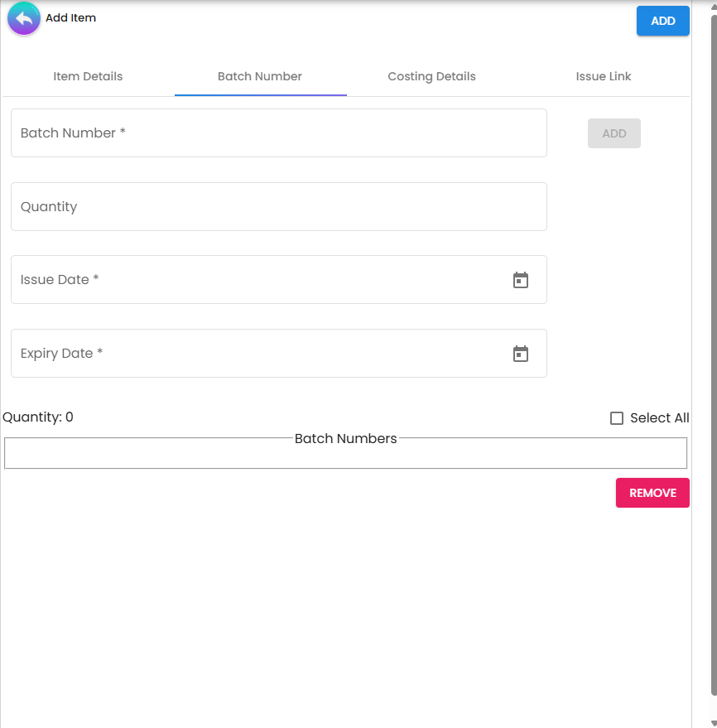Enable the Select All checkbox
The width and height of the screenshot is (717, 728).
click(617, 418)
